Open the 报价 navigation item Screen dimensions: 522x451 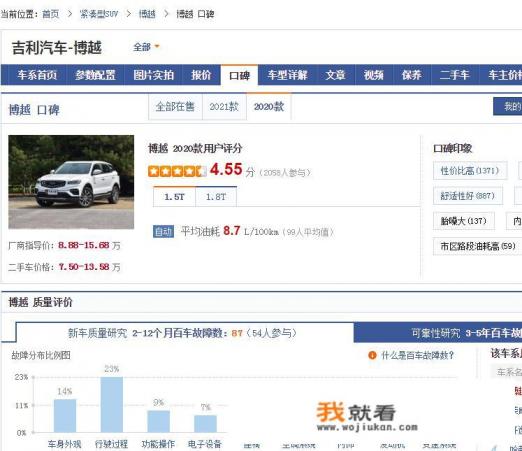(201, 75)
